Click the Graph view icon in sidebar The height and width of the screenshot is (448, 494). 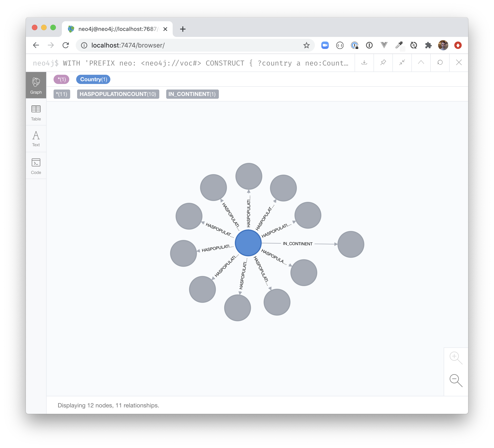[x=36, y=86]
